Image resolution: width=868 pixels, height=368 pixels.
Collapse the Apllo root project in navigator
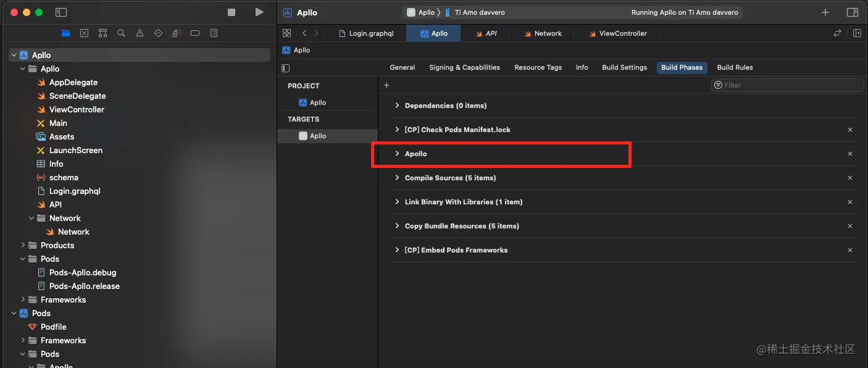(x=14, y=55)
